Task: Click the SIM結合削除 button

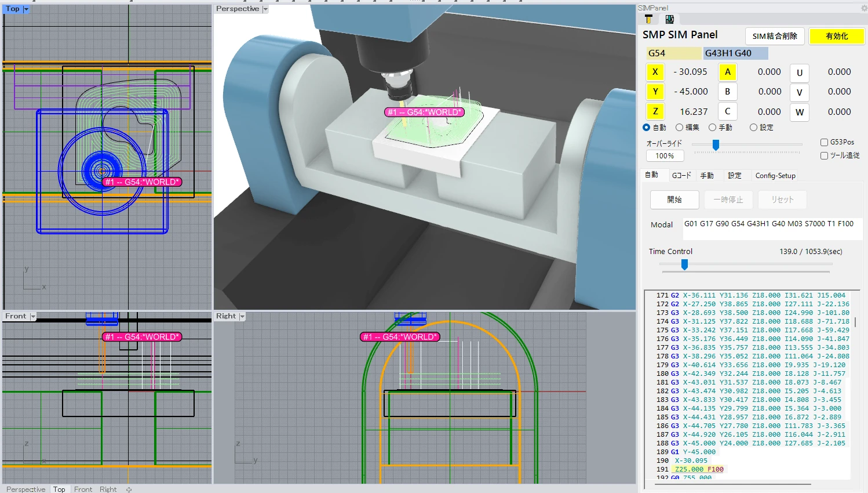Action: (775, 36)
